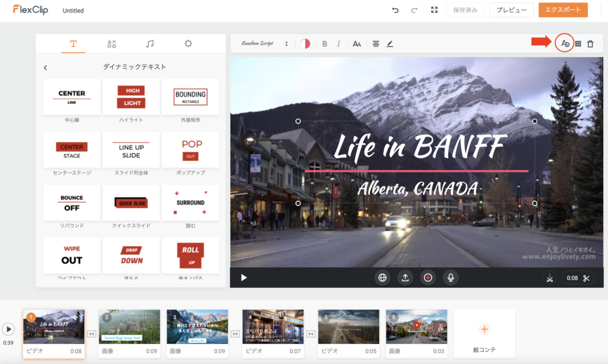Select storyboard clip 5 road video

click(349, 334)
